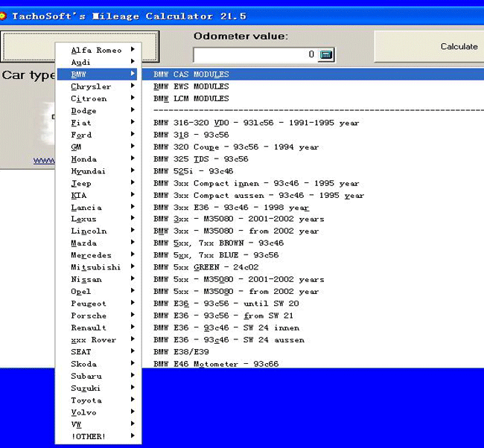Open the Toyota submenu

pyautogui.click(x=98, y=400)
